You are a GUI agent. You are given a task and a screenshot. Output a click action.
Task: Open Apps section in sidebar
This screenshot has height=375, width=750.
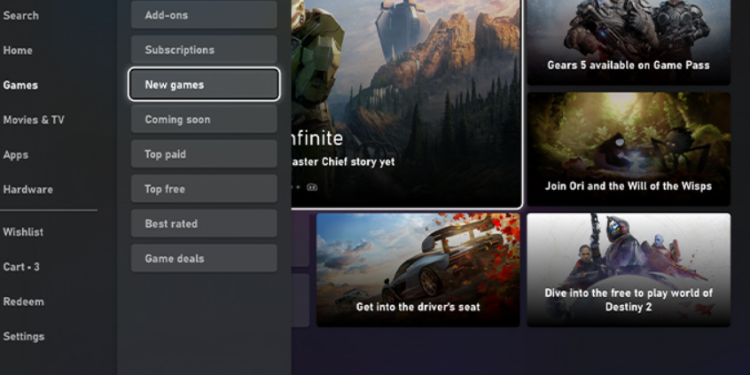coord(16,155)
